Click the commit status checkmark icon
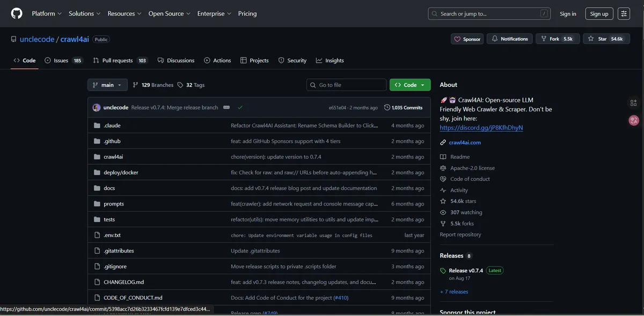Screen dimensions: 644x316 coord(240,107)
